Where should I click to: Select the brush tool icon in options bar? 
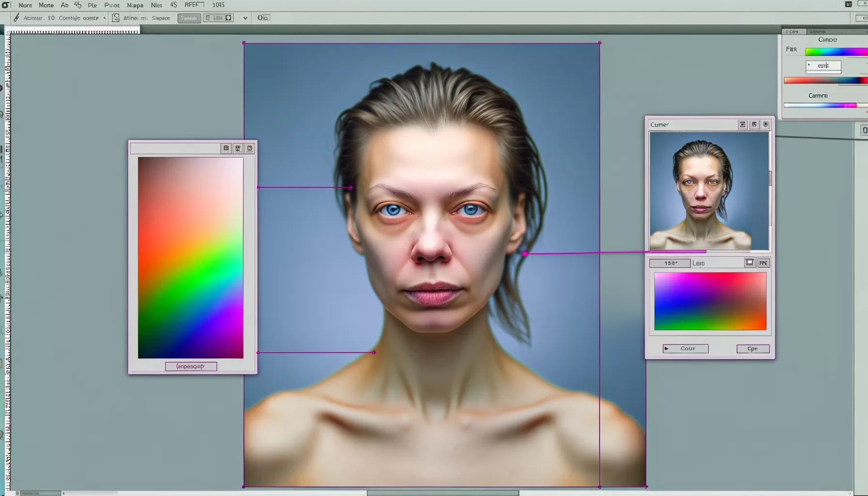point(16,18)
